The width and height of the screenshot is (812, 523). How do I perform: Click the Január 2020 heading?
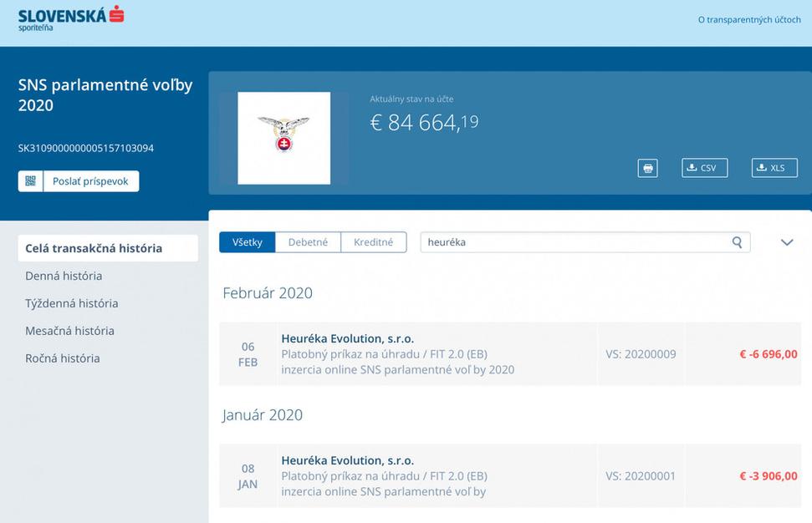(x=263, y=415)
